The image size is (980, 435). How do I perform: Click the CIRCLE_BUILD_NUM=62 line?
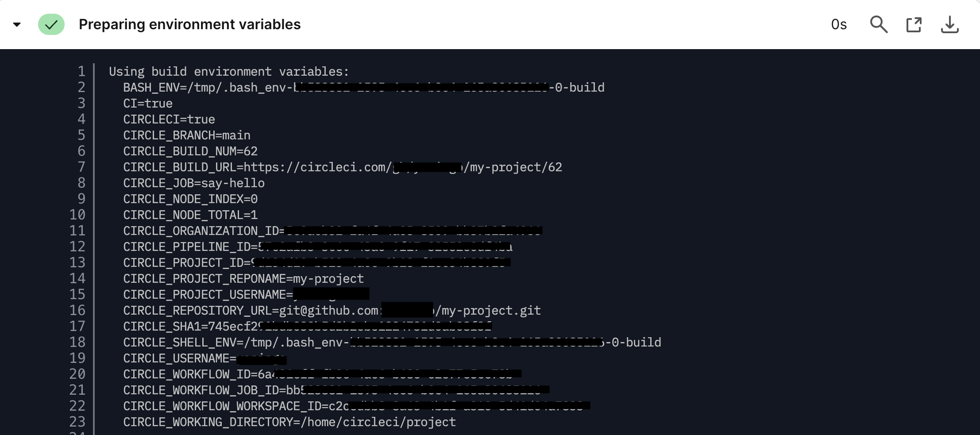click(x=190, y=151)
